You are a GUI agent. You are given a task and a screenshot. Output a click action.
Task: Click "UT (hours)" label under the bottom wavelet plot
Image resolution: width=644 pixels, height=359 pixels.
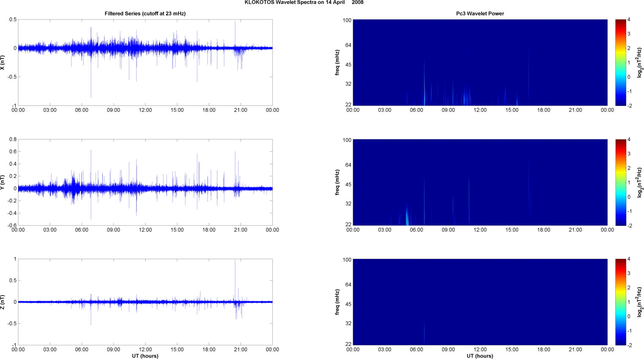pos(480,356)
